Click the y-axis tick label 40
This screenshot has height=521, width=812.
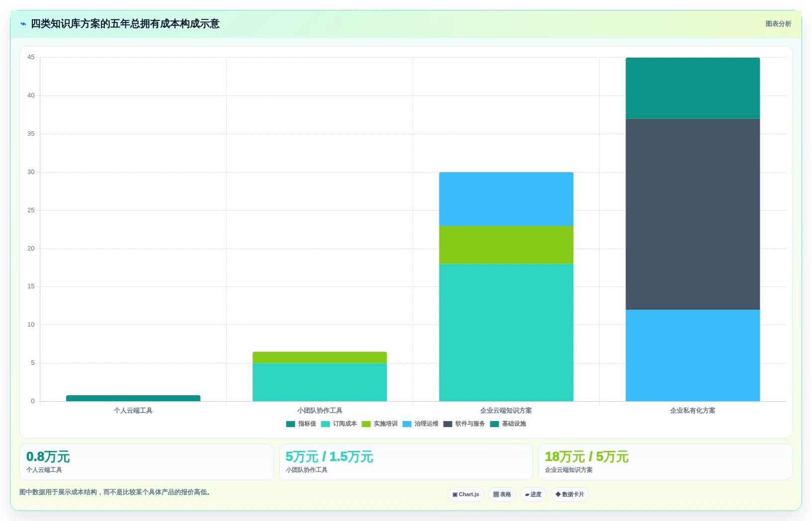[31, 95]
